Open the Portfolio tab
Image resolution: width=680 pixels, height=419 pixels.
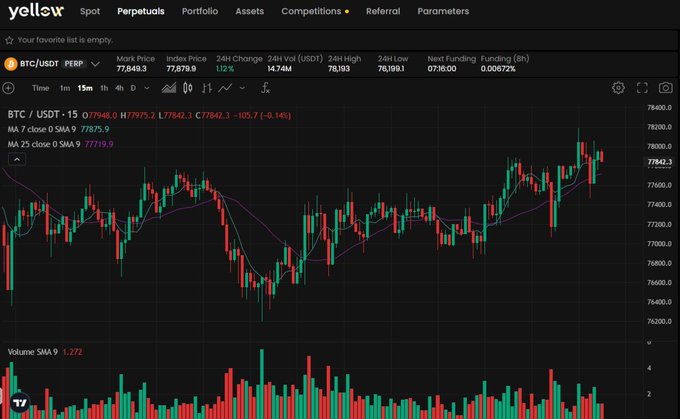point(200,11)
